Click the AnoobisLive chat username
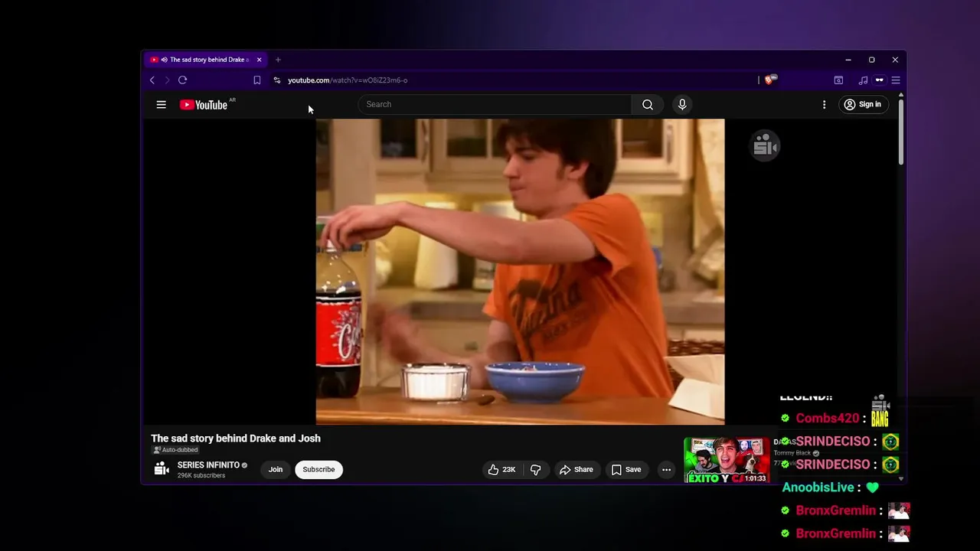980x551 pixels. click(x=818, y=487)
